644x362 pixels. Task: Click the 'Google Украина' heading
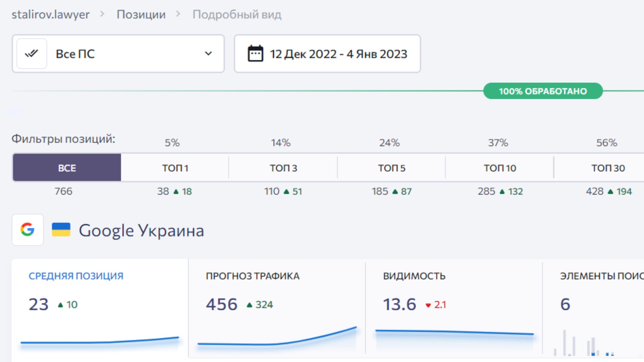[141, 231]
